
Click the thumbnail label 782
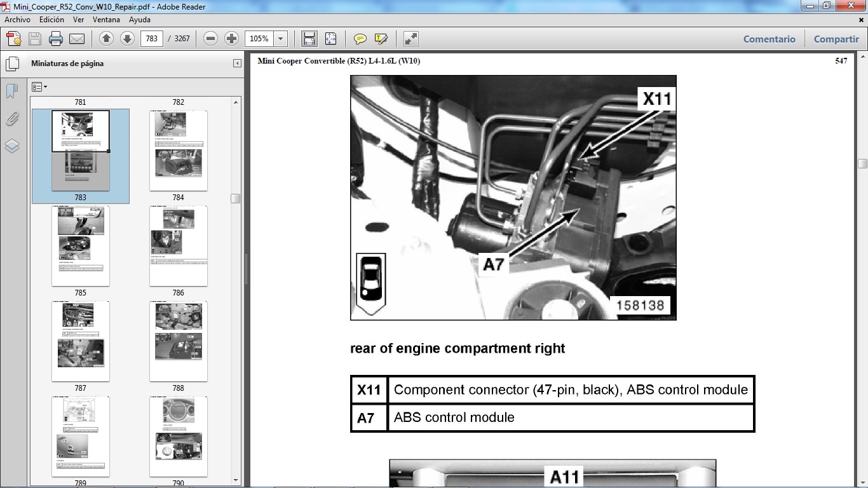point(178,102)
